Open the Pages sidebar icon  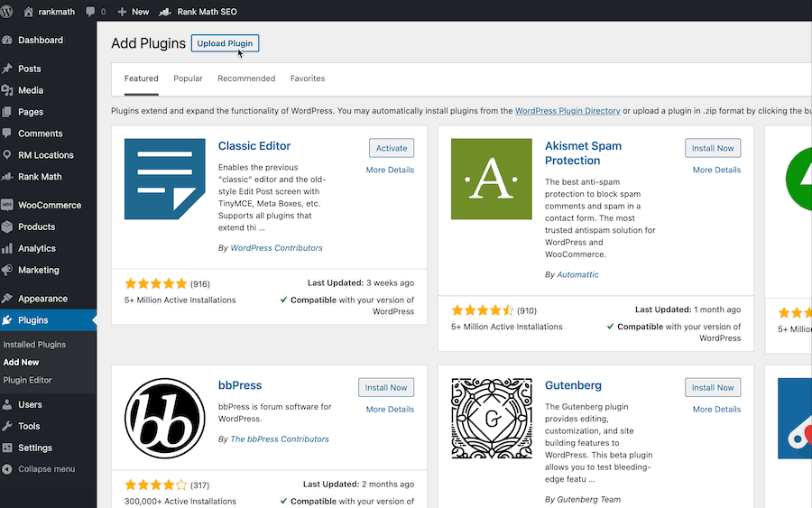coord(6,112)
